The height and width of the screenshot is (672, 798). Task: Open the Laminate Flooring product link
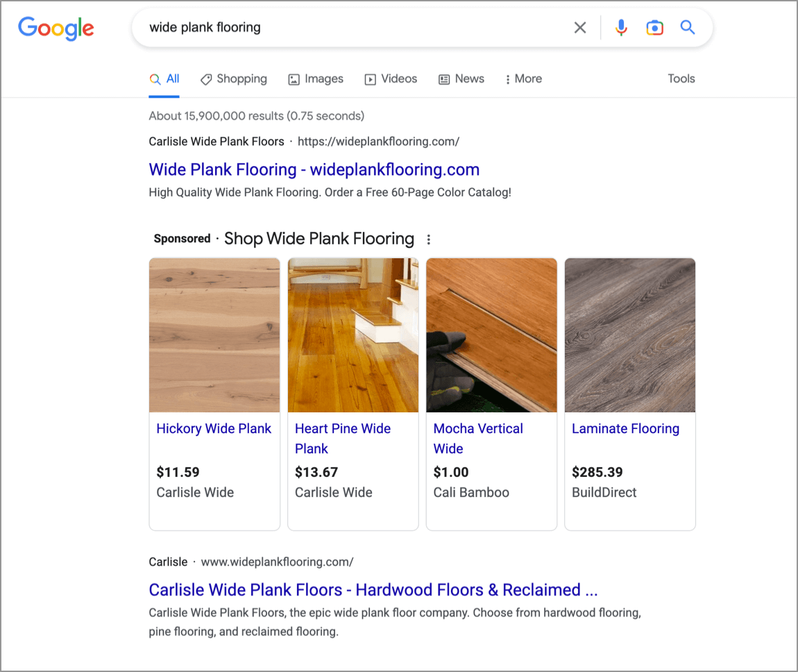point(625,428)
